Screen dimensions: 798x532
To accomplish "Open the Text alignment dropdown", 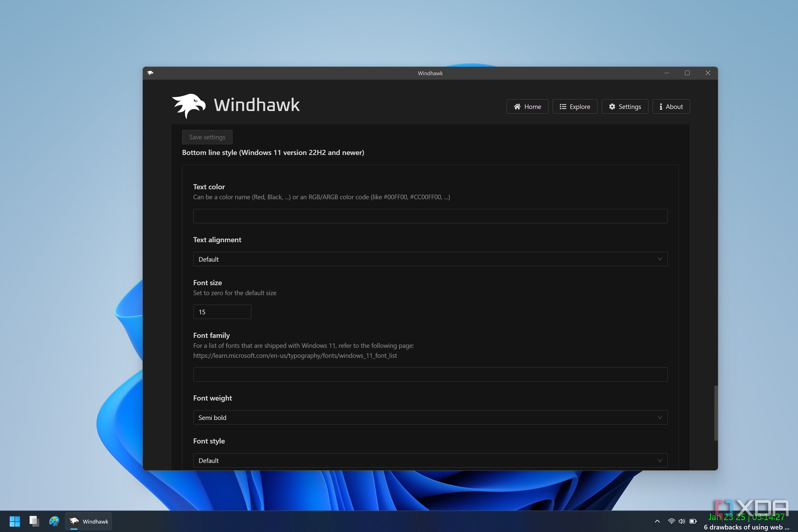I will point(430,259).
